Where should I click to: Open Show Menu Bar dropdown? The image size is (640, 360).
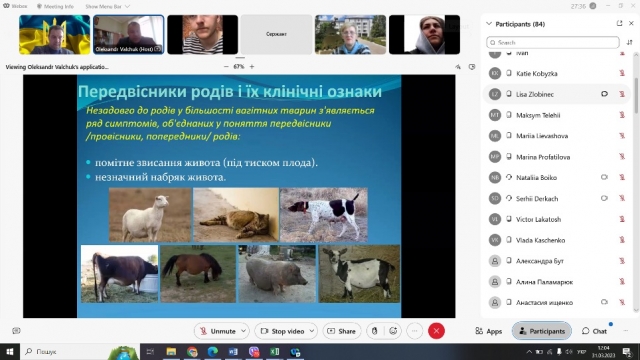107,7
